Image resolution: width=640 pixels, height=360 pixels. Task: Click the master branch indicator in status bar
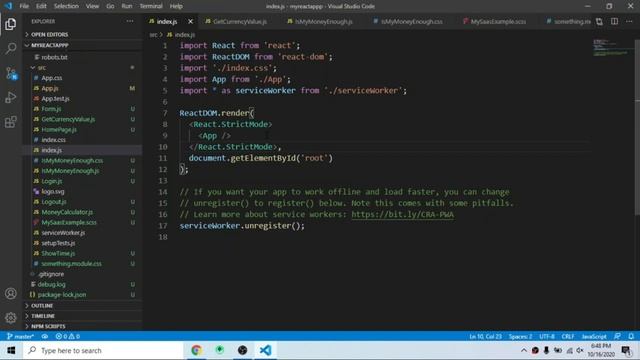click(20, 336)
